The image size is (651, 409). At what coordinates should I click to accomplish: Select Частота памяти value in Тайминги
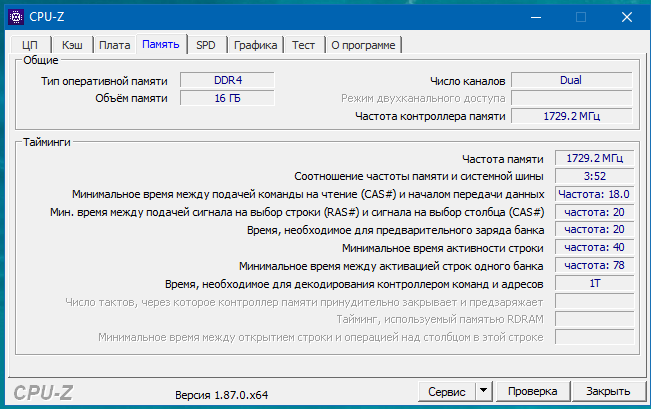(595, 158)
